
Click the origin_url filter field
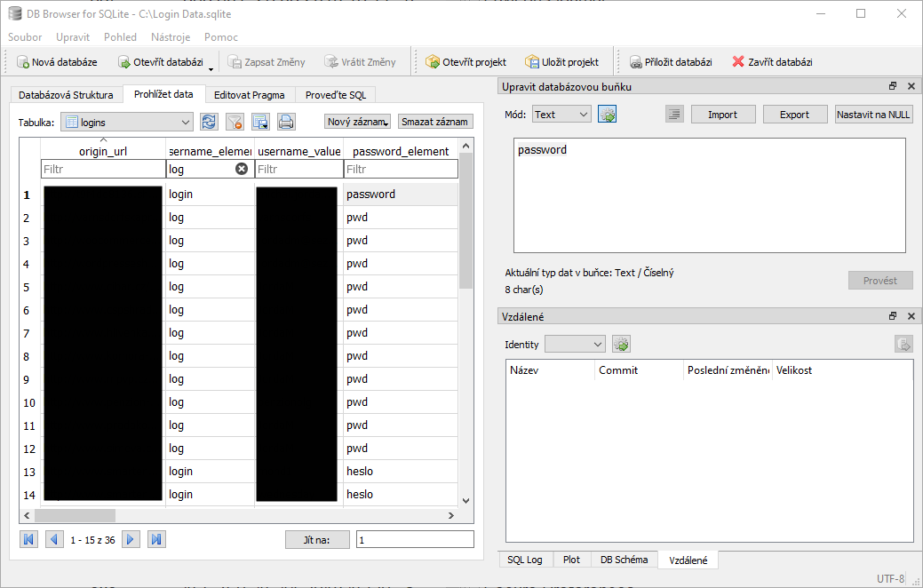(104, 170)
